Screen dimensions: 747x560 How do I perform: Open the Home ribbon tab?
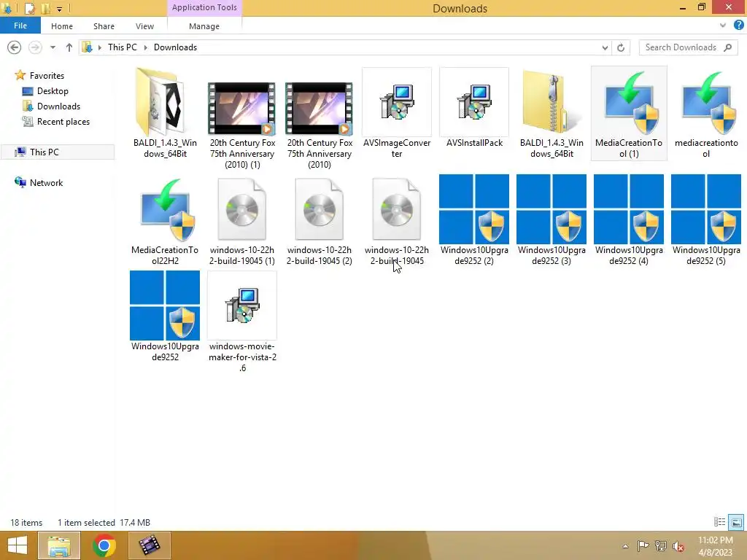click(x=62, y=26)
